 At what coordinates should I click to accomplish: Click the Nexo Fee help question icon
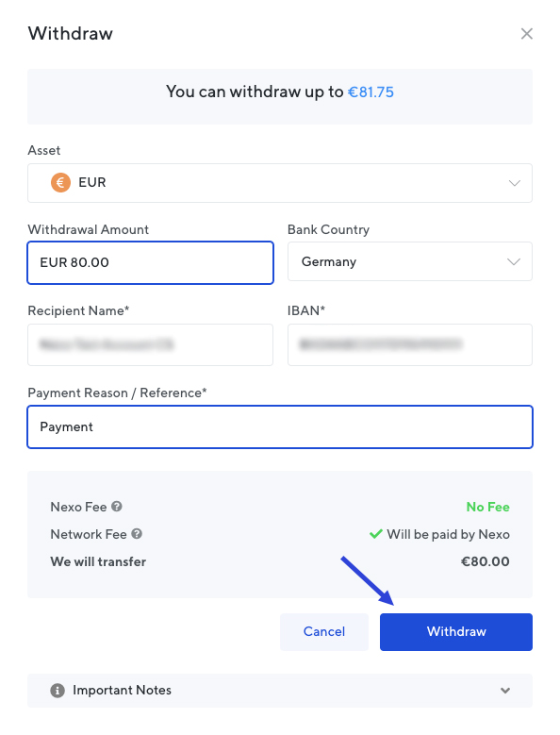[117, 507]
